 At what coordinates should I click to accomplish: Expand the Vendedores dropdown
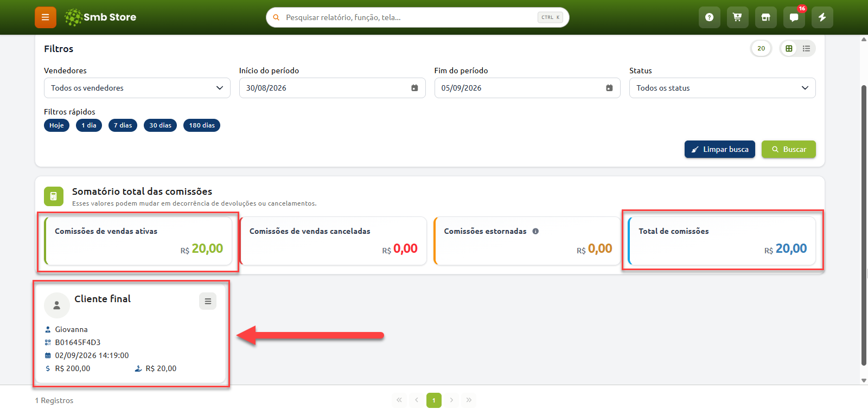click(137, 88)
